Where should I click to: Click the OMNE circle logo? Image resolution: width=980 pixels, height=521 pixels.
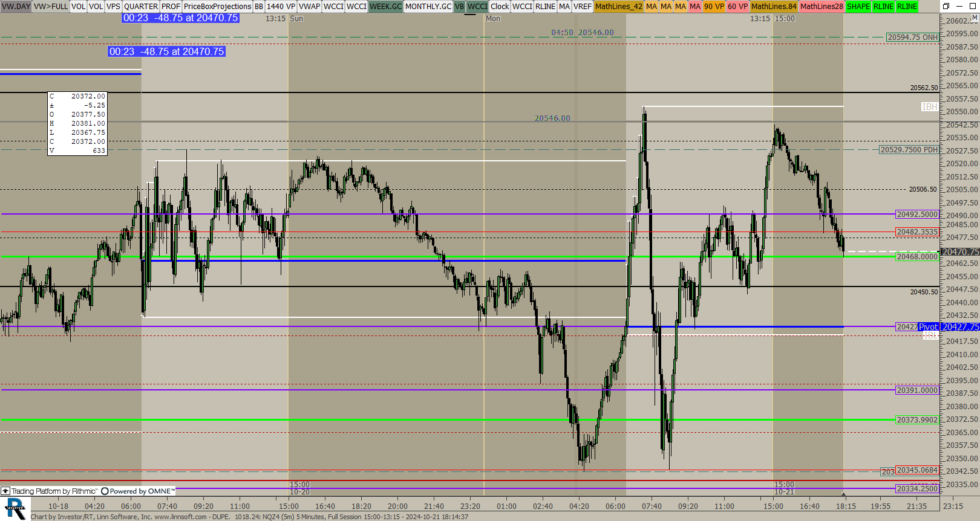pyautogui.click(x=105, y=491)
